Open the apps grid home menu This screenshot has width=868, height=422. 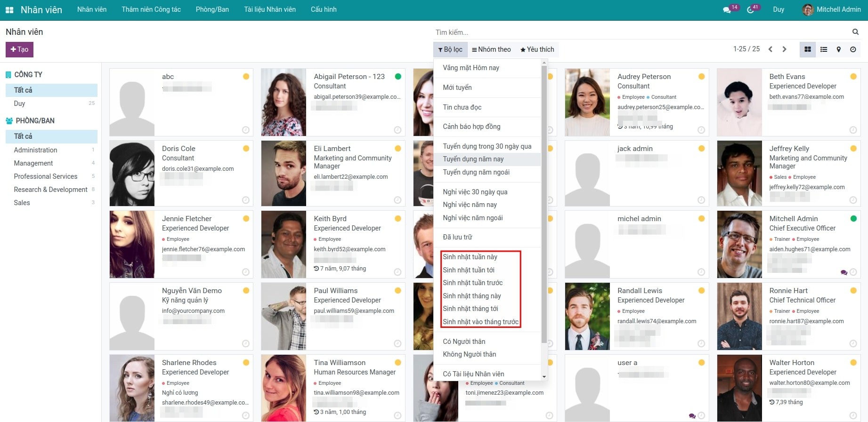click(x=9, y=10)
